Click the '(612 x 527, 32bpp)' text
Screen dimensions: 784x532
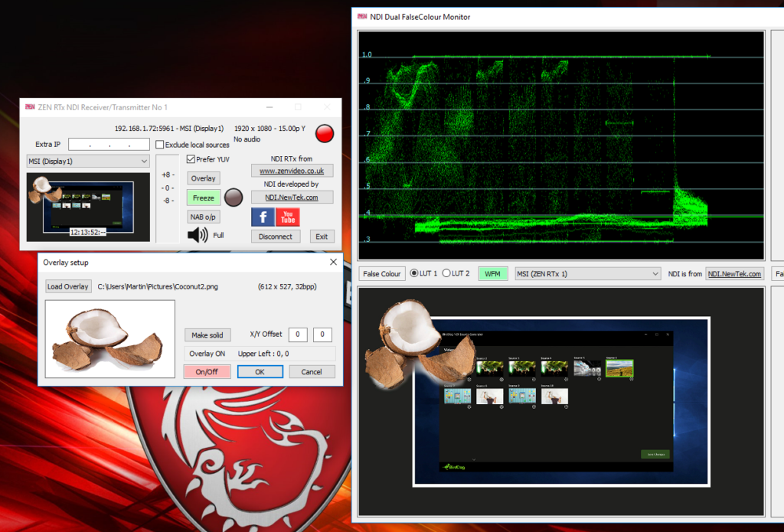pyautogui.click(x=287, y=286)
